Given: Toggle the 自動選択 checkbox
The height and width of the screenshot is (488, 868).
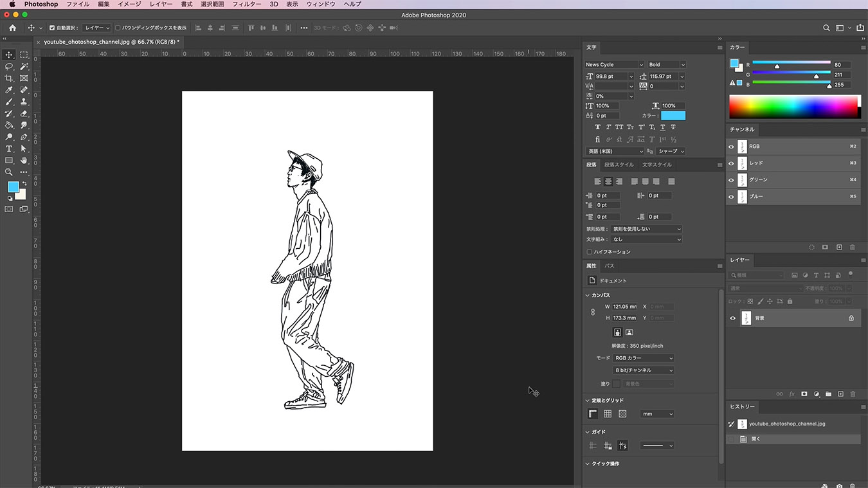Looking at the screenshot, I should coord(52,28).
